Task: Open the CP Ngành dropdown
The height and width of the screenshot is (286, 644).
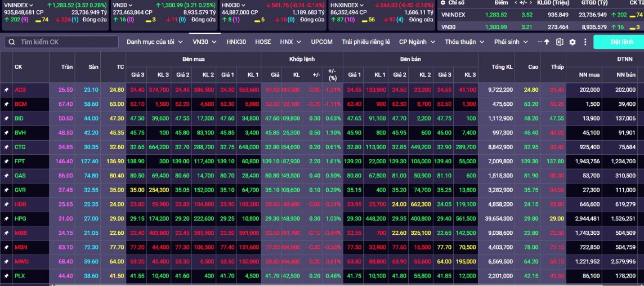Action: 417,42
